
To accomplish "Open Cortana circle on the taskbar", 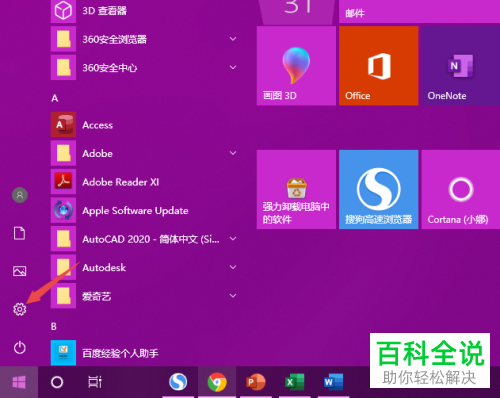I will tap(57, 382).
